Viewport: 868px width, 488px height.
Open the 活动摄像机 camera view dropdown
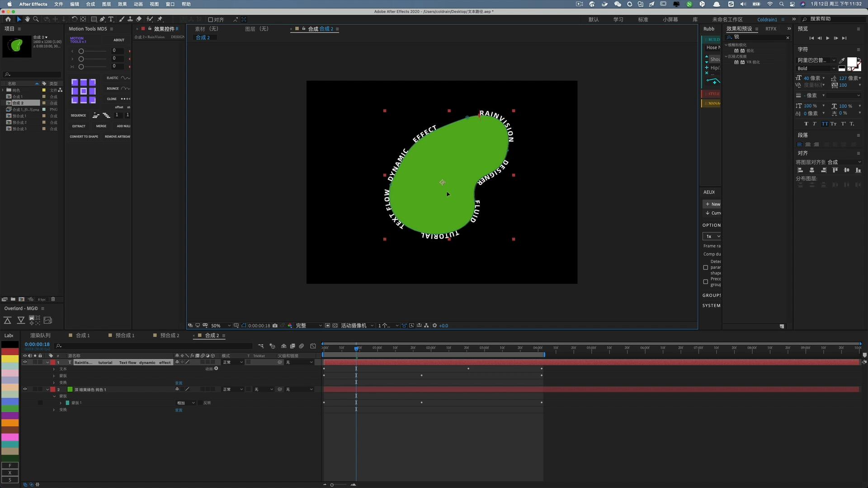click(357, 326)
